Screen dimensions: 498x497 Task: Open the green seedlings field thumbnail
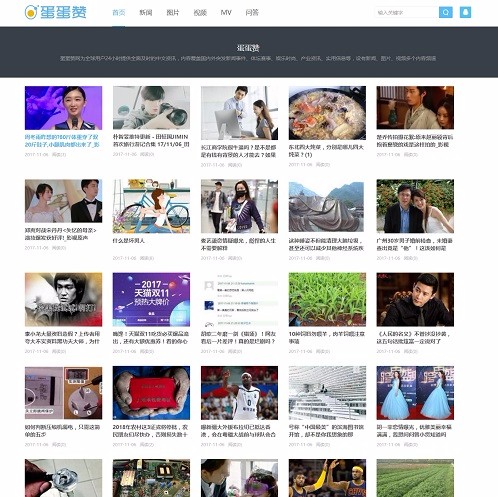pos(327,300)
